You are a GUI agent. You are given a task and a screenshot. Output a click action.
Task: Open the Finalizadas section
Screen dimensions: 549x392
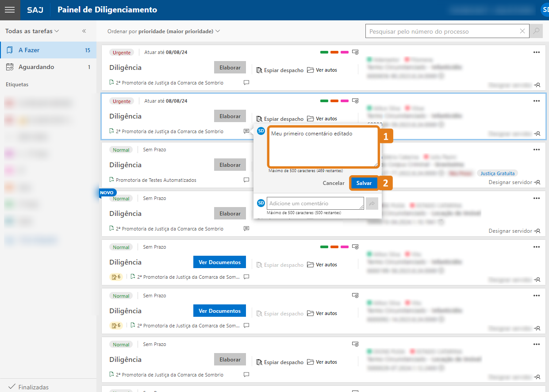tap(33, 387)
